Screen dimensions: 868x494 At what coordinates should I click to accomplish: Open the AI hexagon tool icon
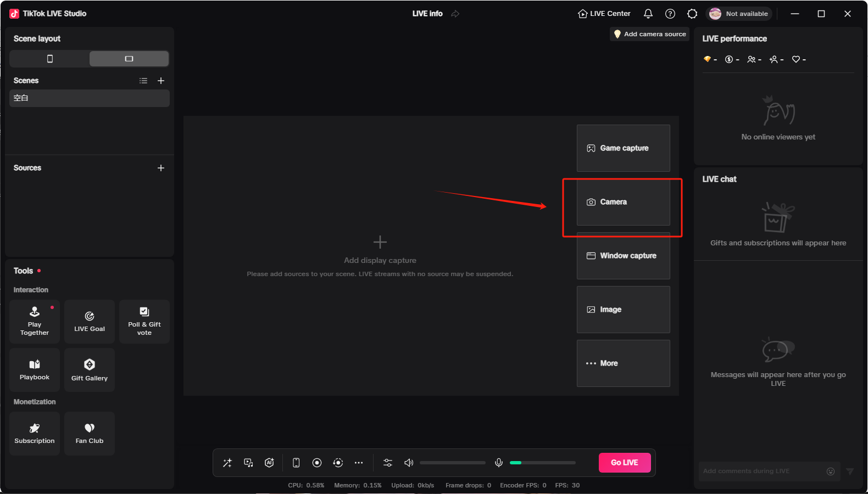269,463
